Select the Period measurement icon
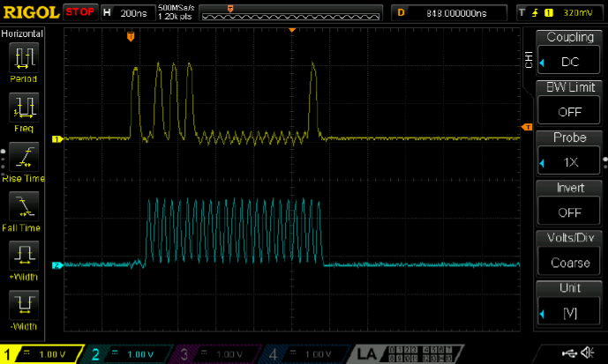 [x=24, y=57]
